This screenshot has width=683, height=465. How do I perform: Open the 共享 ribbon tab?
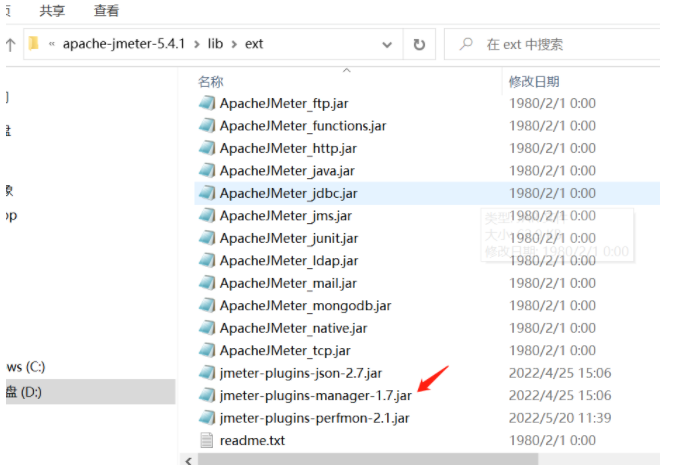52,10
